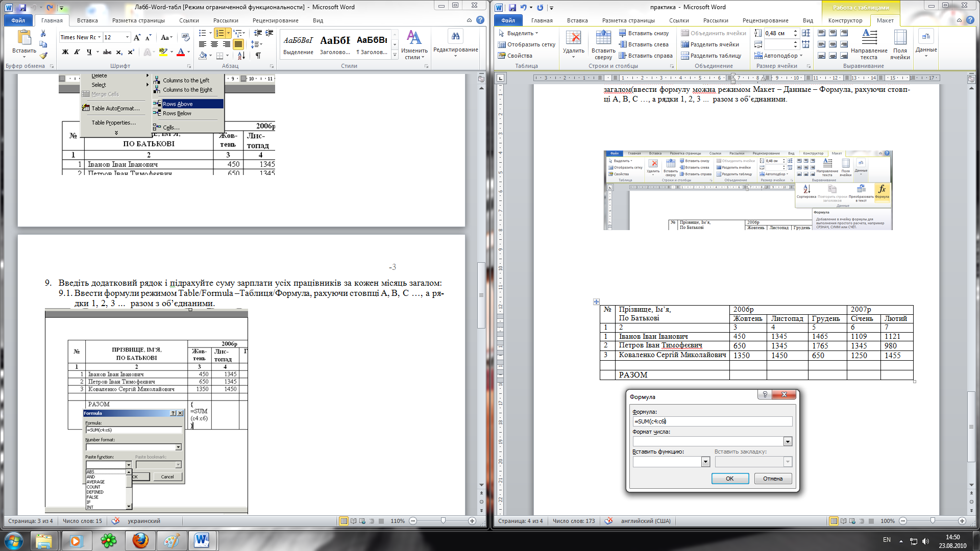Toggle Center paragraph alignment
This screenshot has width=980, height=551.
click(214, 44)
